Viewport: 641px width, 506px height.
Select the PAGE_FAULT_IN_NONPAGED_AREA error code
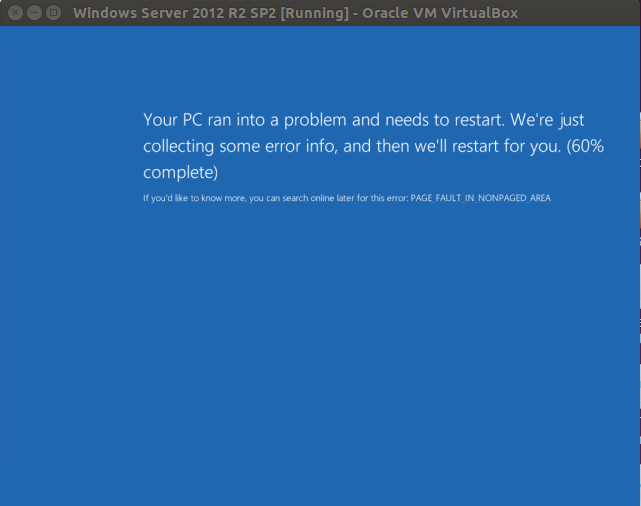[x=481, y=198]
